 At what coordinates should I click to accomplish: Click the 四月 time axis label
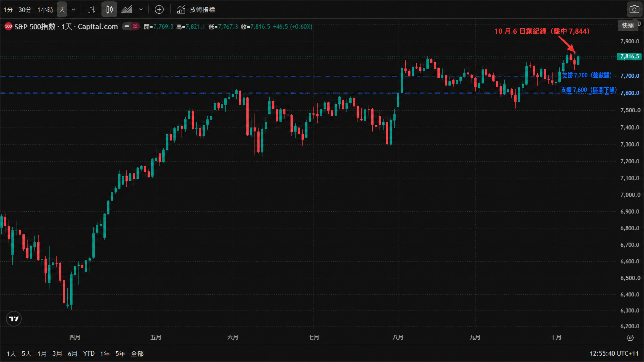tap(75, 338)
